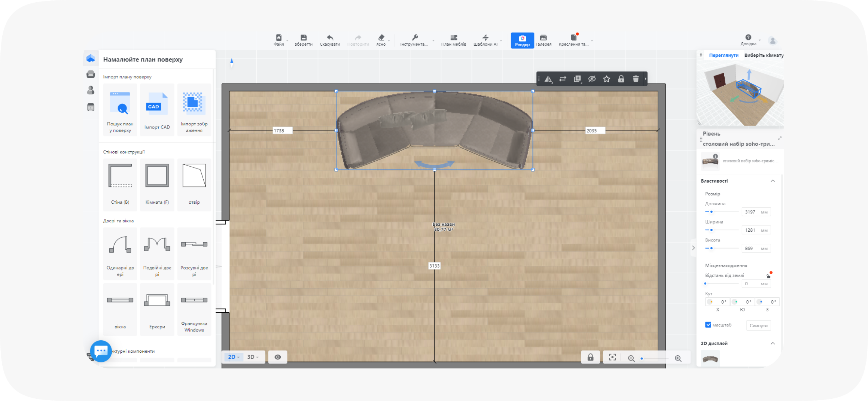
Task: Toggle lock icon in floating toolbar
Action: pos(621,79)
